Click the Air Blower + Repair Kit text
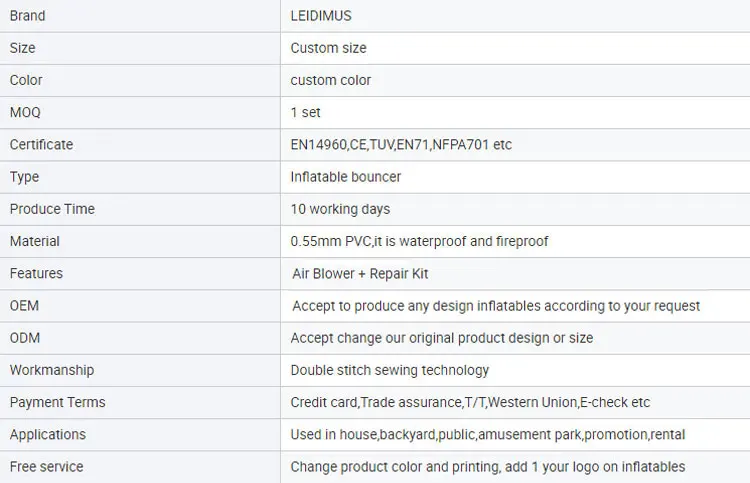This screenshot has height=483, width=750. click(360, 274)
